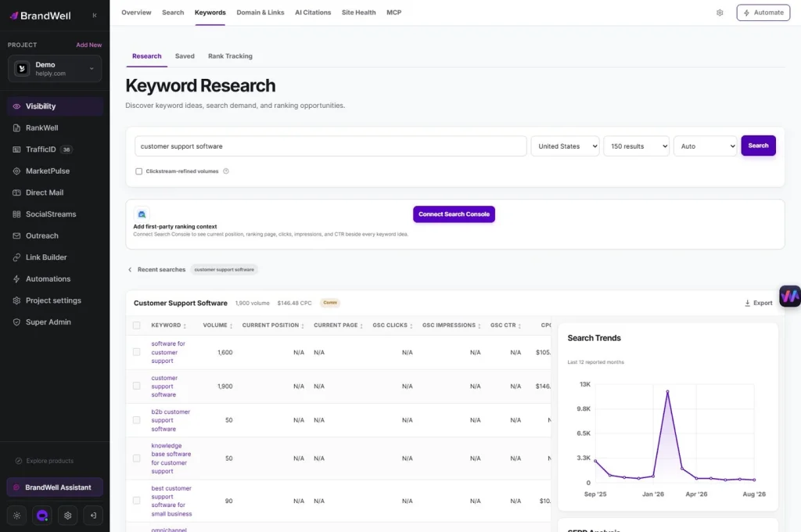Check the 'software for customer support' row
Image resolution: width=801 pixels, height=532 pixels.
point(136,352)
